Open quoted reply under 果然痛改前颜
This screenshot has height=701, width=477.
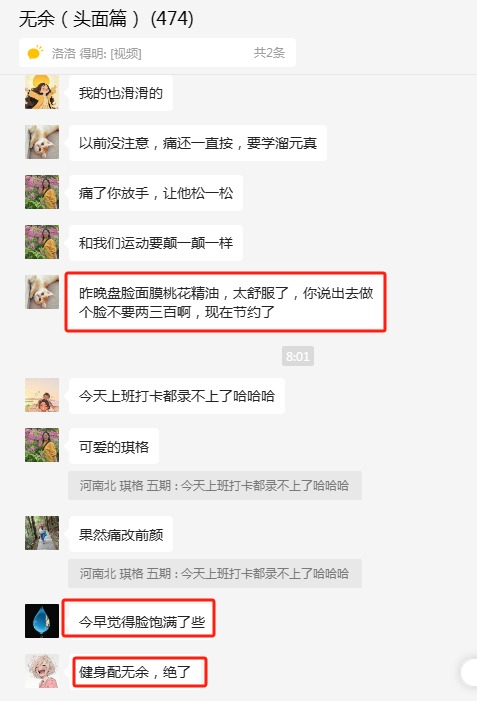[x=215, y=574]
